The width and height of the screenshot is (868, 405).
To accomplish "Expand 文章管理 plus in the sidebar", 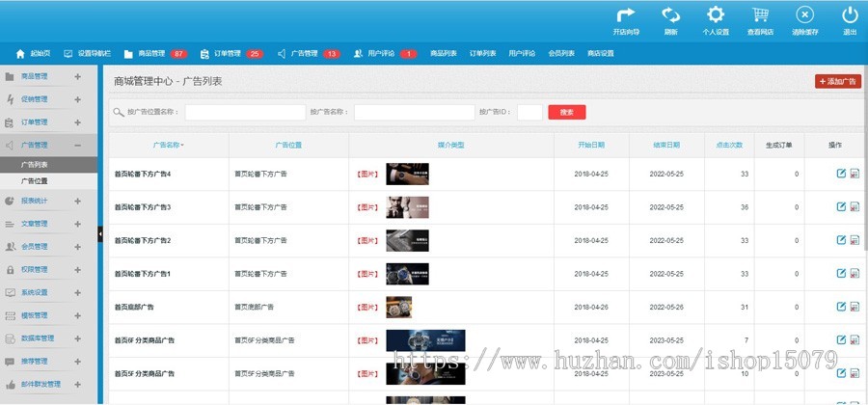I will point(77,224).
